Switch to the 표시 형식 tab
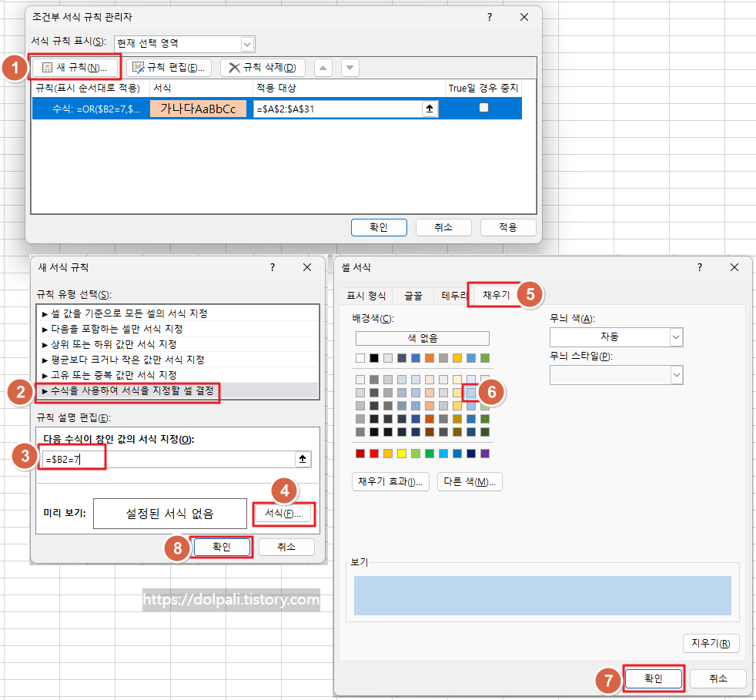 (366, 296)
